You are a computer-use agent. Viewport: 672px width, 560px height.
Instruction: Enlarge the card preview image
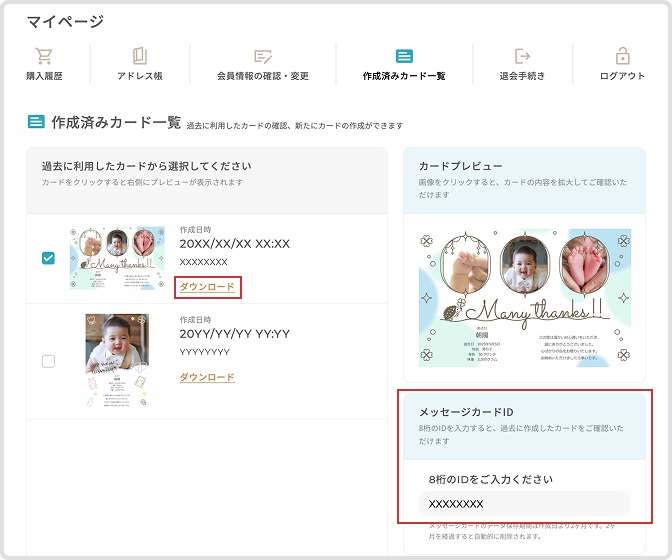click(x=524, y=299)
